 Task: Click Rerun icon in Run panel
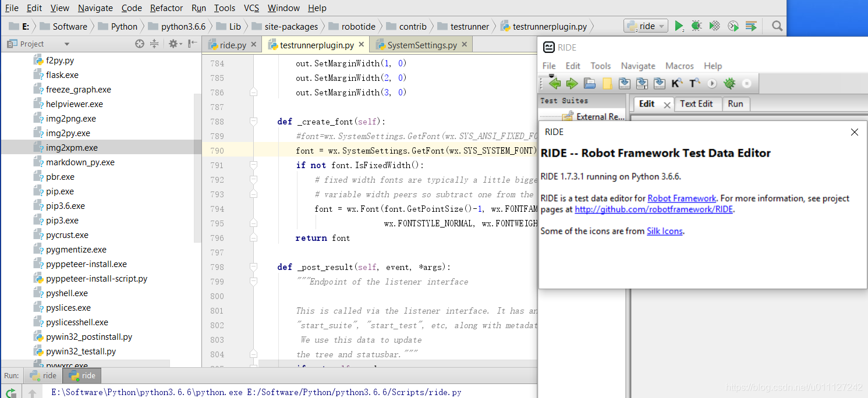pos(10,393)
